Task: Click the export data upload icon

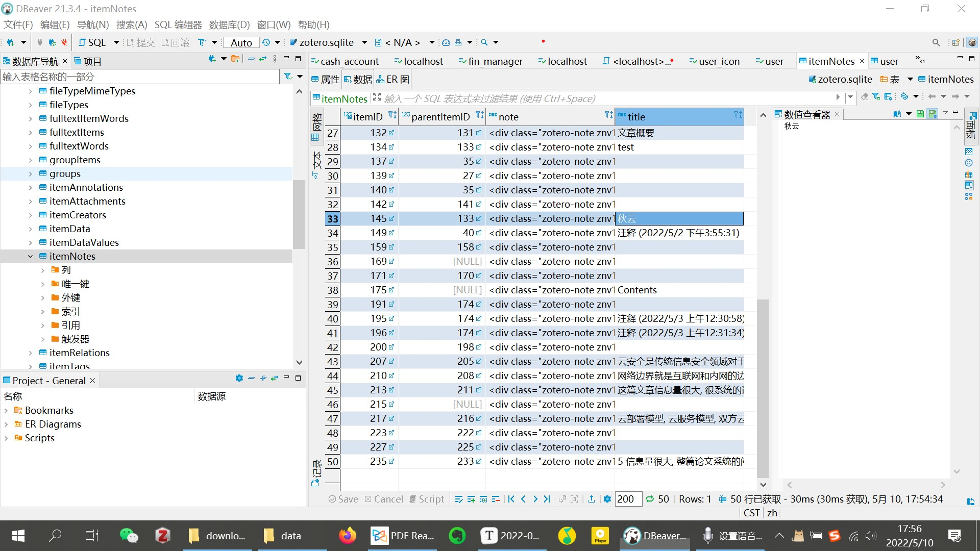Action: coord(591,499)
